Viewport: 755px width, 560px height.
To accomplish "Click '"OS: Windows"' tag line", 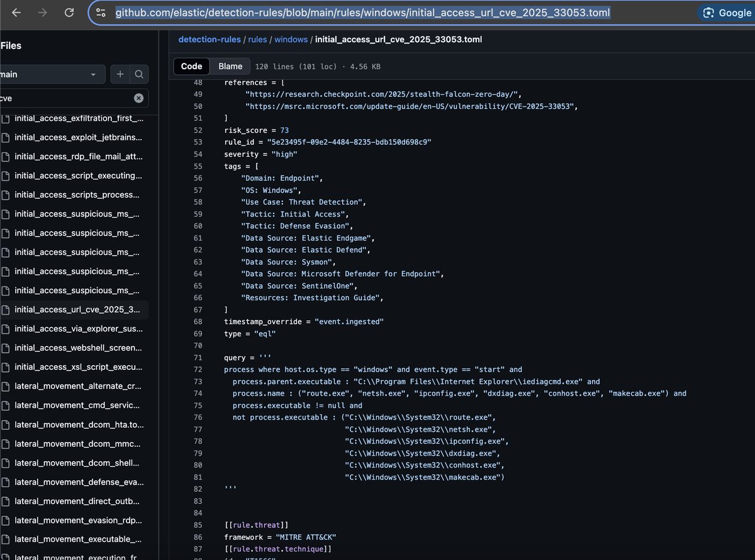I will click(271, 190).
